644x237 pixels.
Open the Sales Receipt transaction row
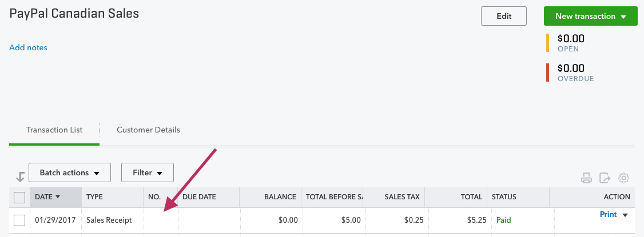(321, 220)
